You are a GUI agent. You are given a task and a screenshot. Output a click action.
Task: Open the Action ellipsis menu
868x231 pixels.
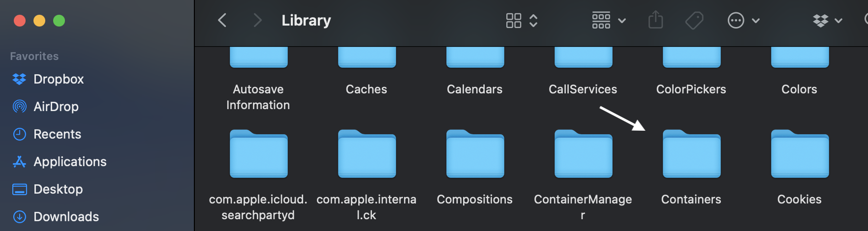(x=744, y=21)
